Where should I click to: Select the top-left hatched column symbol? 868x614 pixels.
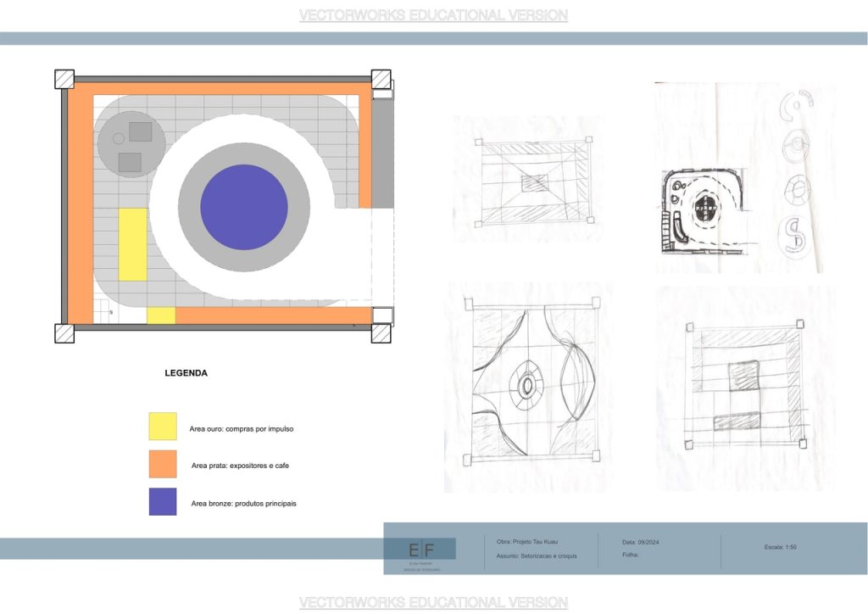64,78
